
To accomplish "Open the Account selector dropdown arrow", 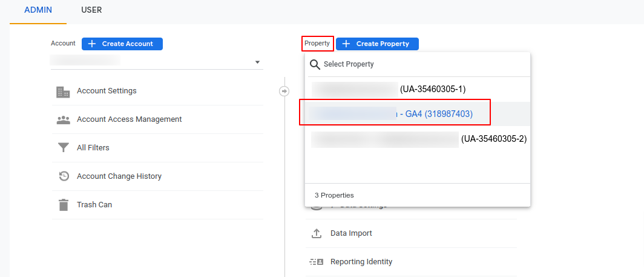I will coord(257,62).
